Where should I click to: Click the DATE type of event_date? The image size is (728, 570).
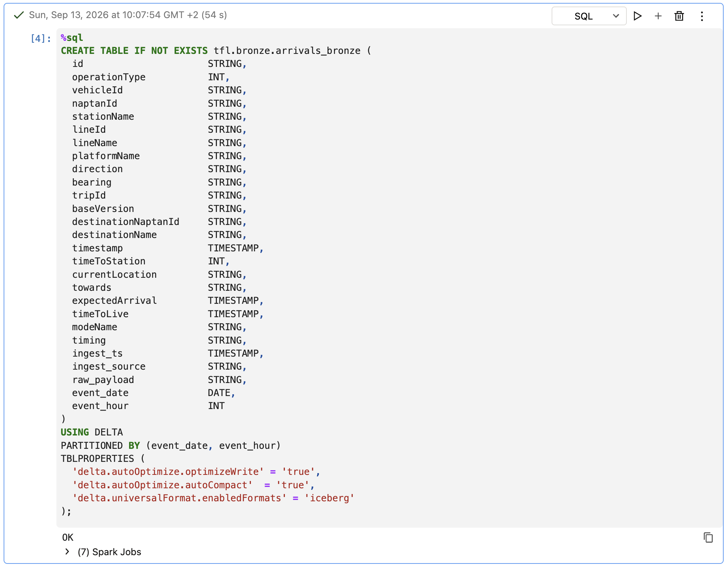pos(219,393)
